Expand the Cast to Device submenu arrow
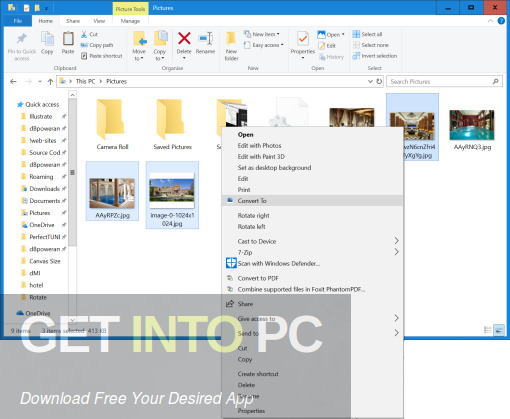 [x=396, y=241]
